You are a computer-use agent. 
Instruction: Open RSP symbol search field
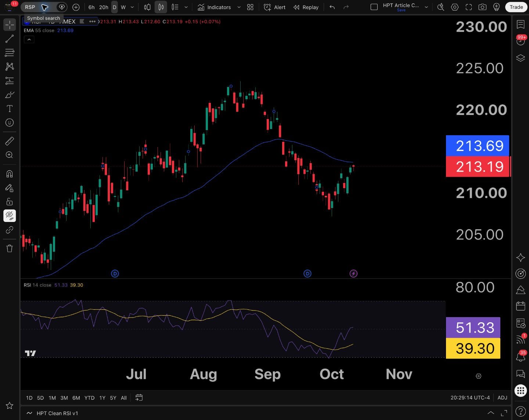click(30, 7)
